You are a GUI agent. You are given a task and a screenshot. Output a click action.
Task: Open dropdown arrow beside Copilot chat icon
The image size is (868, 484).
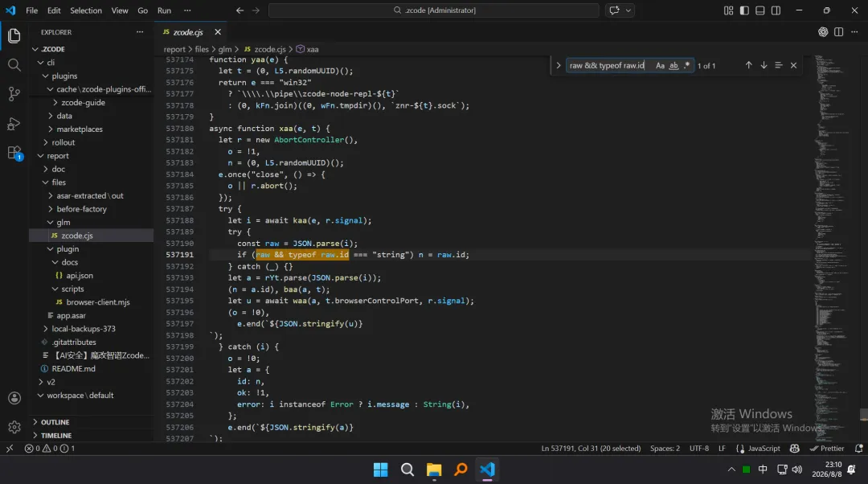tap(628, 10)
